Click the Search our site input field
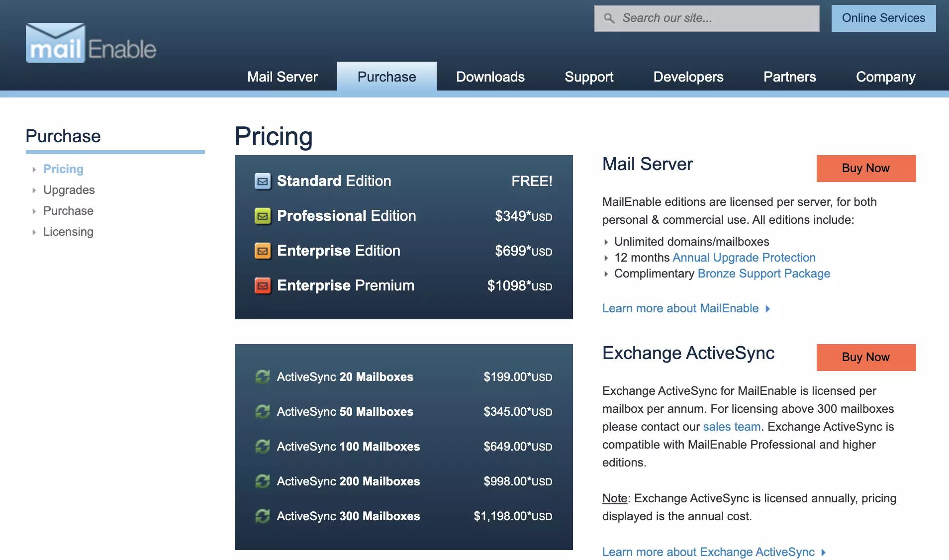Viewport: 949px width, 560px height. pyautogui.click(x=706, y=18)
